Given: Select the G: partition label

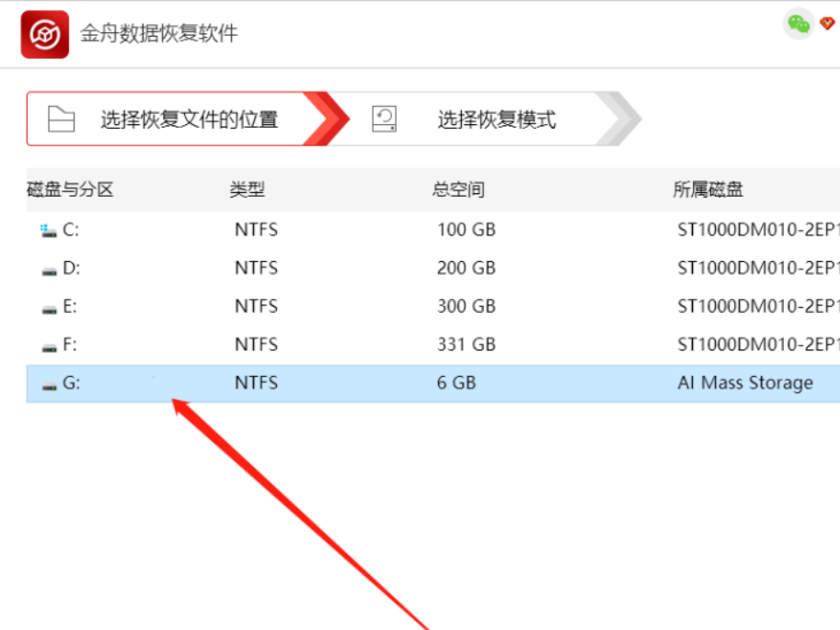Looking at the screenshot, I should click(x=71, y=383).
